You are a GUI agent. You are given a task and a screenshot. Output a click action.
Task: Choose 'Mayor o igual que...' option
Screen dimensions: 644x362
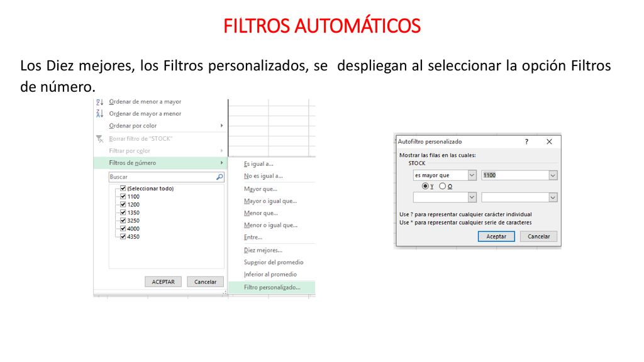(x=270, y=200)
